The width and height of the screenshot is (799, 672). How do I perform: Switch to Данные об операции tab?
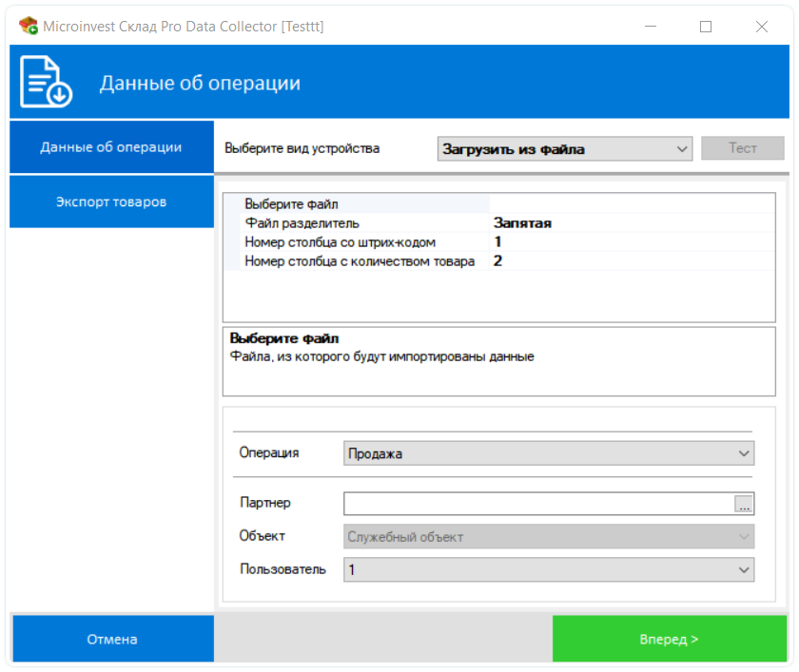111,147
